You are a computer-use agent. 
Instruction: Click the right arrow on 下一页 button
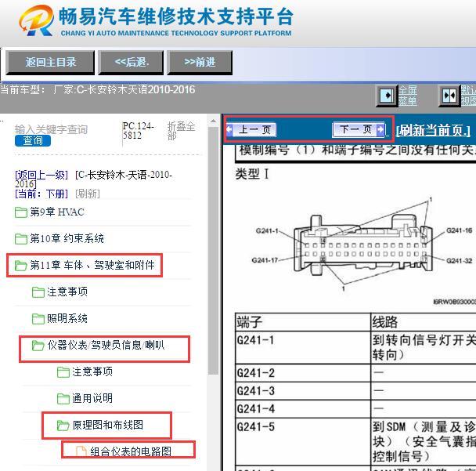click(x=380, y=130)
